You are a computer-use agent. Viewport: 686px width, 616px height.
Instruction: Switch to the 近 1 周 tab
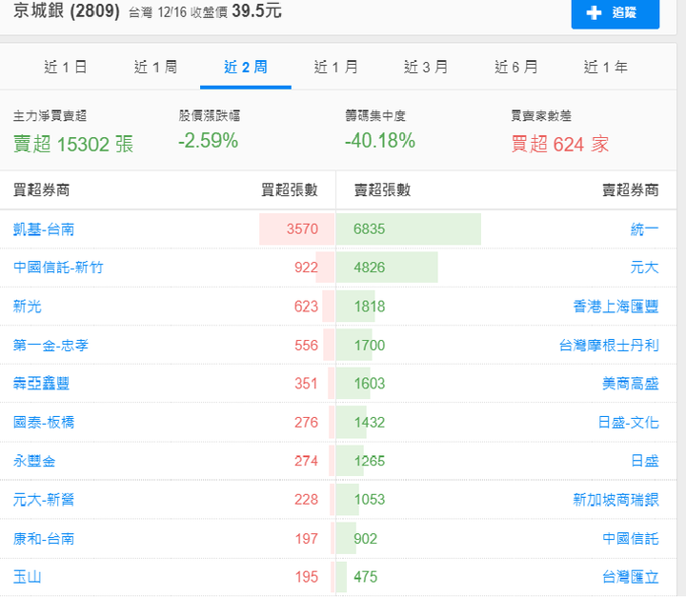pos(155,68)
